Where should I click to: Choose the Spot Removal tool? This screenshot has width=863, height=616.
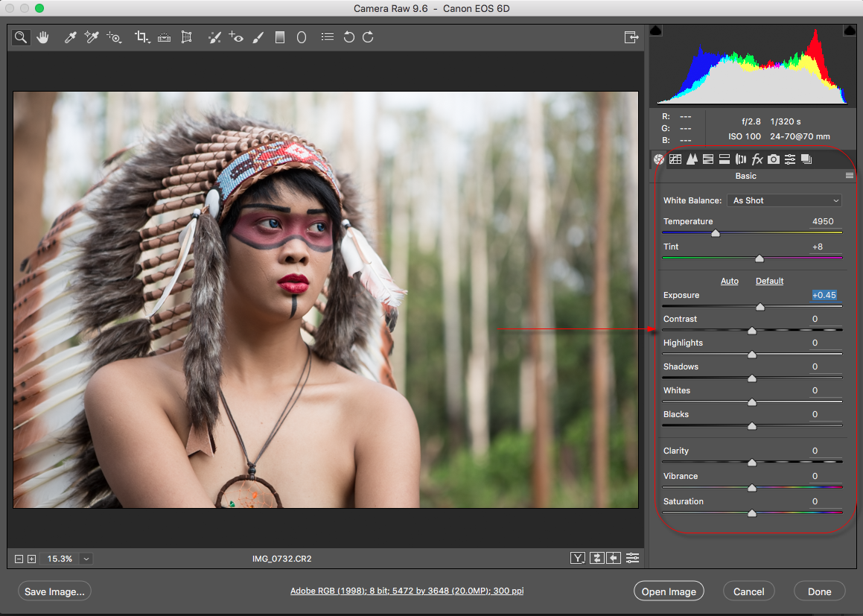pyautogui.click(x=214, y=37)
